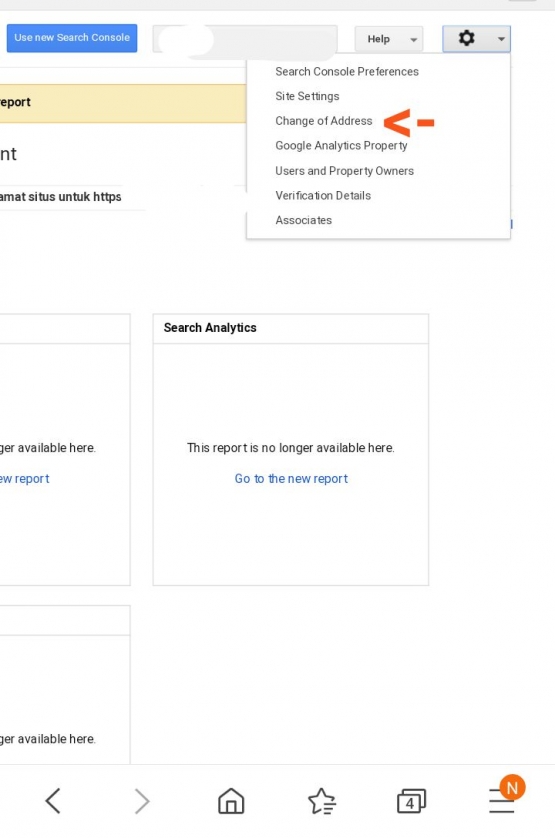Follow Go to the new report link
The width and height of the screenshot is (555, 838).
point(291,478)
